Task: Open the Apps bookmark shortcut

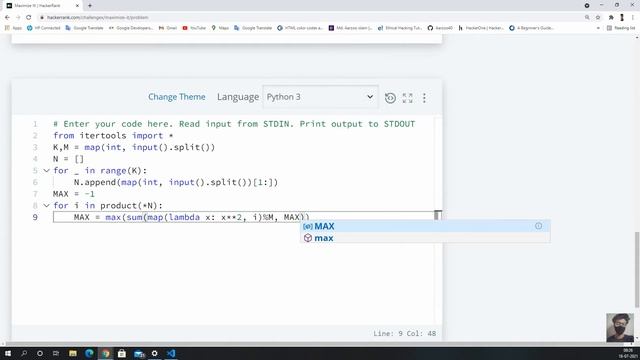Action: click(x=13, y=28)
